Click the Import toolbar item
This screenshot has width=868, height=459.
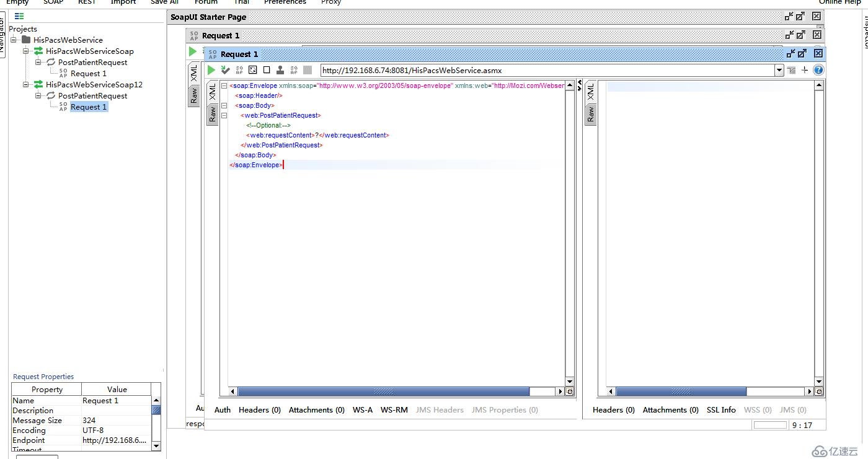point(123,2)
